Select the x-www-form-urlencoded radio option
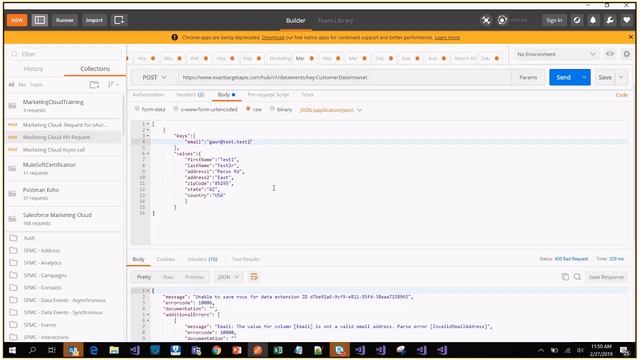Image resolution: width=640 pixels, height=360 pixels. point(176,109)
